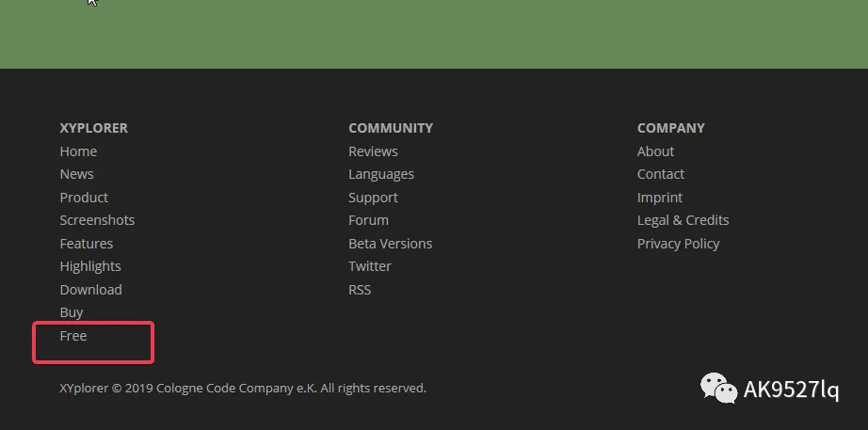Go to Beta Versions page

[390, 244]
